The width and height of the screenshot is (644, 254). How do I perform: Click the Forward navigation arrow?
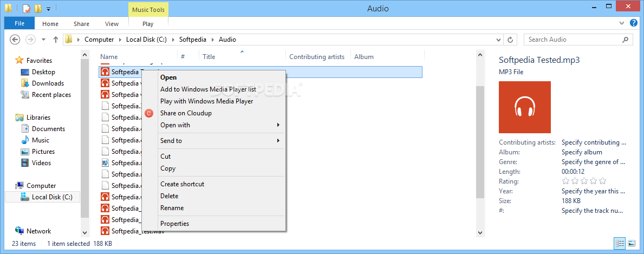(x=30, y=40)
